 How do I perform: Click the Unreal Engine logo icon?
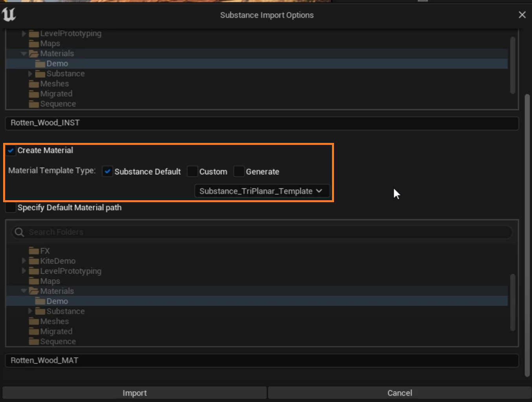(x=9, y=15)
